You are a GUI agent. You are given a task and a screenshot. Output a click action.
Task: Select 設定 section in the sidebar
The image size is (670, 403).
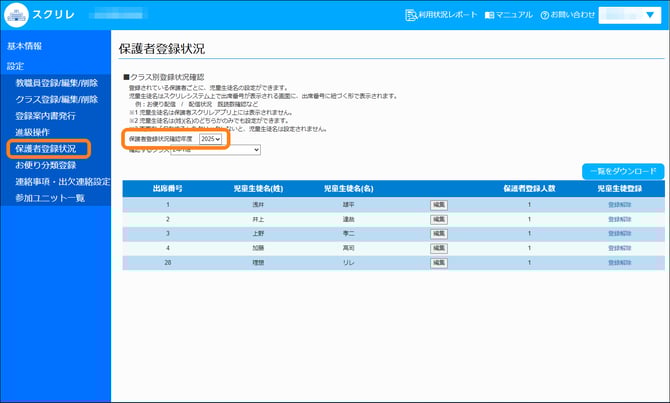click(15, 66)
